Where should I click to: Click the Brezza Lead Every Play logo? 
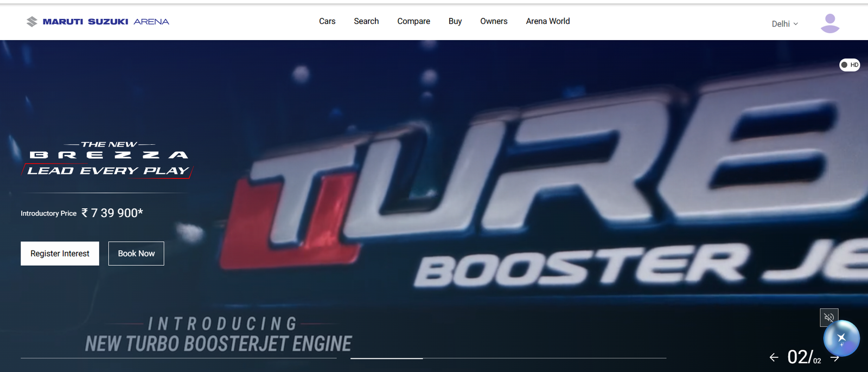[x=107, y=159]
